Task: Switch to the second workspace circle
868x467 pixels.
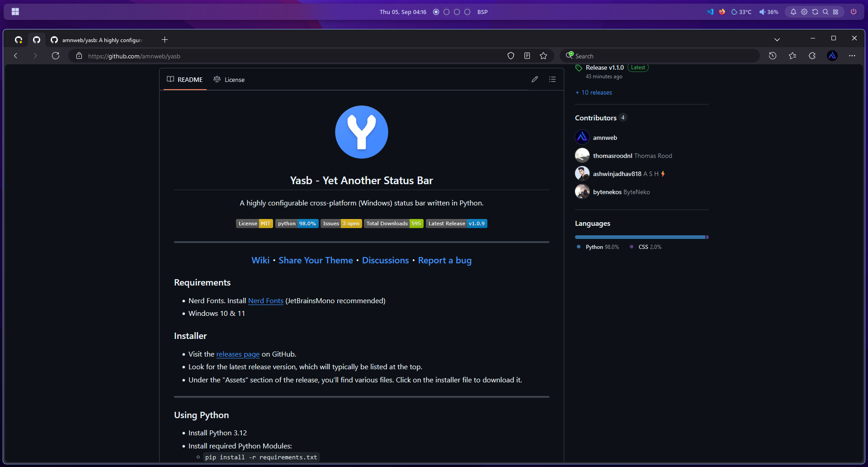Action: 447,12
